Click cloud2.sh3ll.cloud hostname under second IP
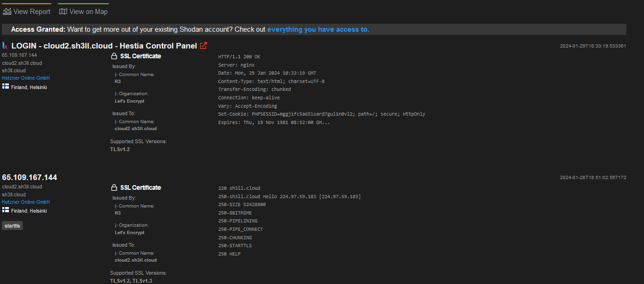Viewport: 644px width, 284px height. [22, 187]
